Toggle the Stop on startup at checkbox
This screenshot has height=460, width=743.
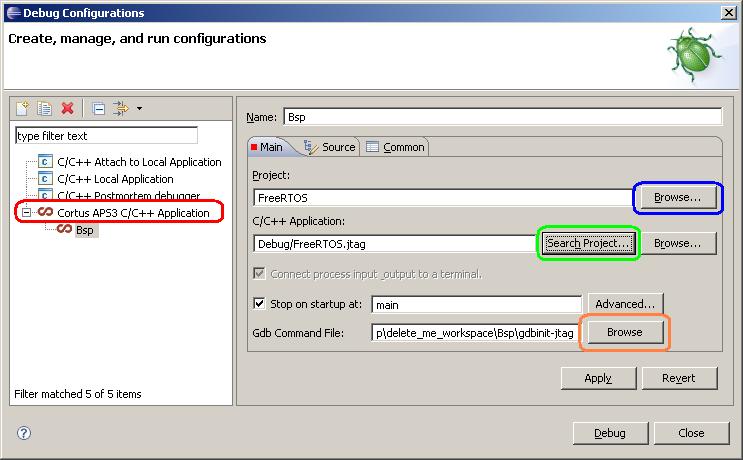(x=259, y=303)
